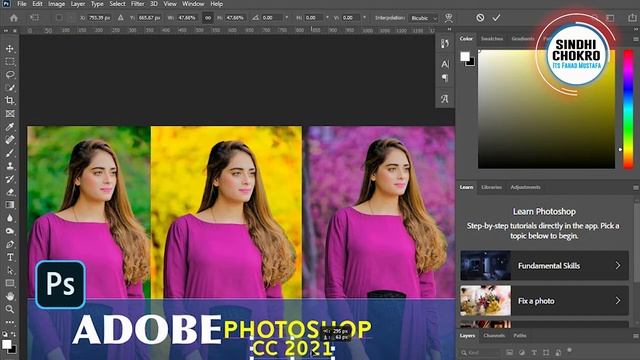Select the Lasso tool
The height and width of the screenshot is (360, 640).
coord(10,75)
